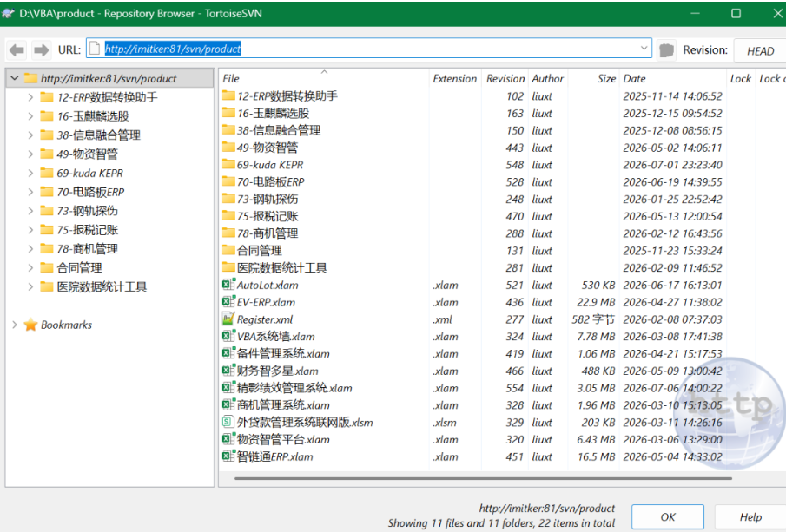Collapse the root product tree node
The width and height of the screenshot is (786, 532).
[x=15, y=78]
